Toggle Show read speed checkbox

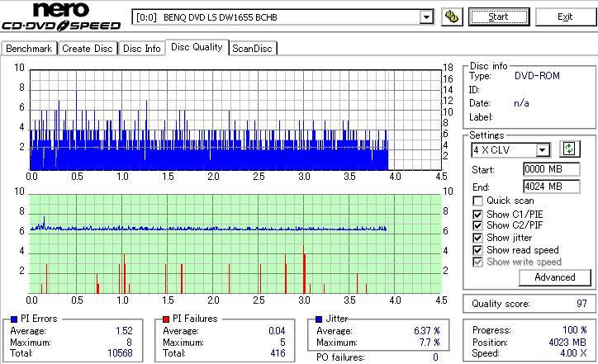coord(477,250)
